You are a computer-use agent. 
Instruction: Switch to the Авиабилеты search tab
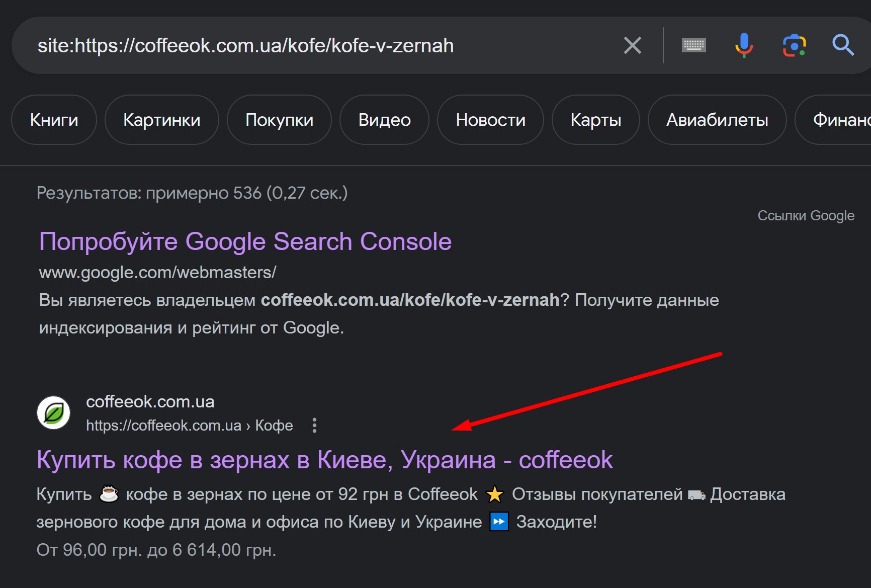717,120
